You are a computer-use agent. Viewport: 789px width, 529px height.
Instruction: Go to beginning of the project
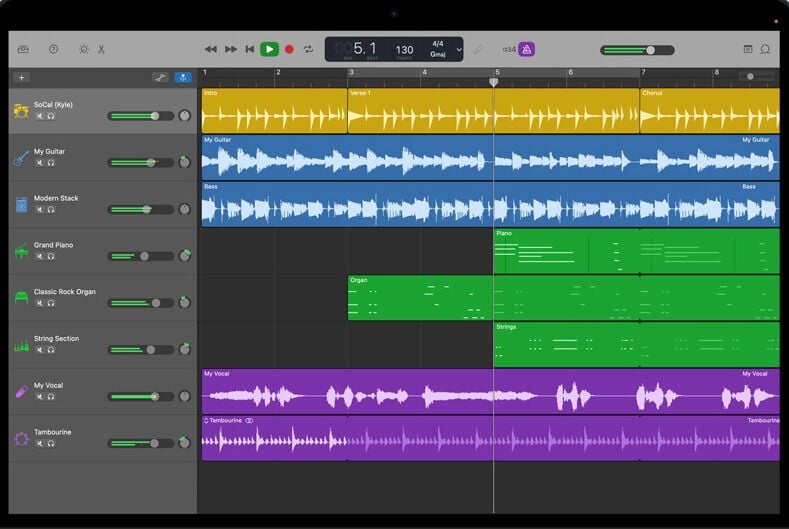(x=250, y=49)
